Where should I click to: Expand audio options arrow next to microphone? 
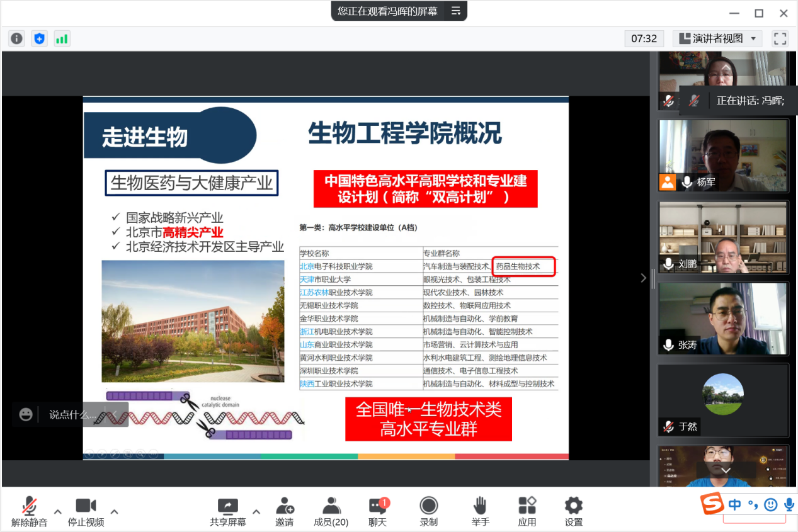pos(57,511)
